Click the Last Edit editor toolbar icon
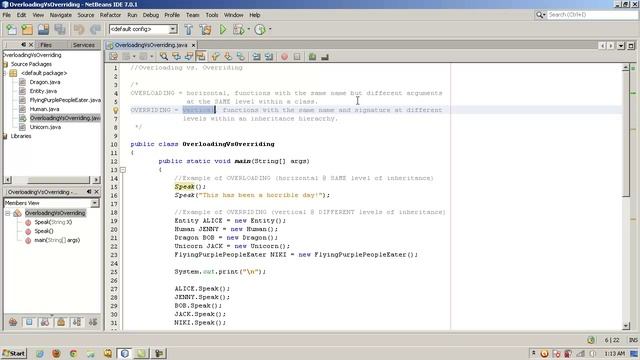Screen dimensions: 640x360 113,57
